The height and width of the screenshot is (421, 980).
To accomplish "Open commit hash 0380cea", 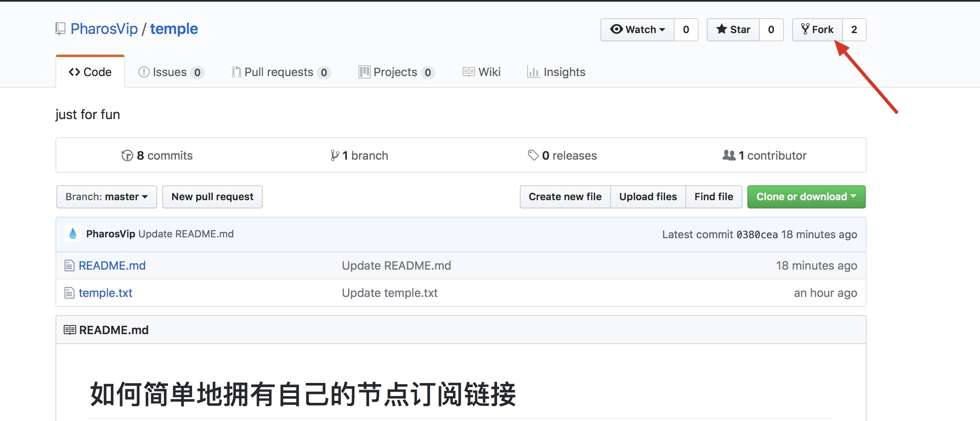I will point(757,234).
